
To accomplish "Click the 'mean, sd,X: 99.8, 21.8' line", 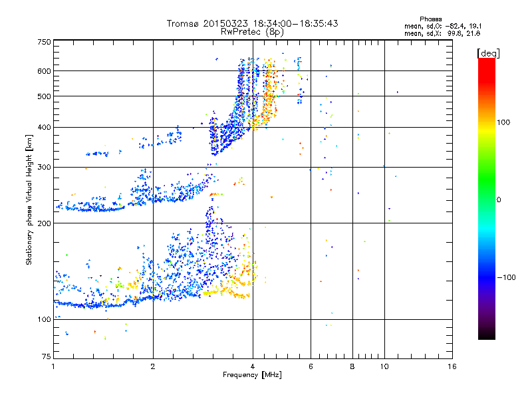I will pyautogui.click(x=442, y=33).
